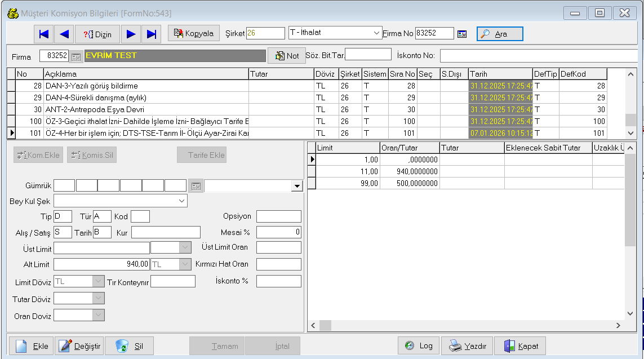Jump to last record arrow

(x=151, y=34)
